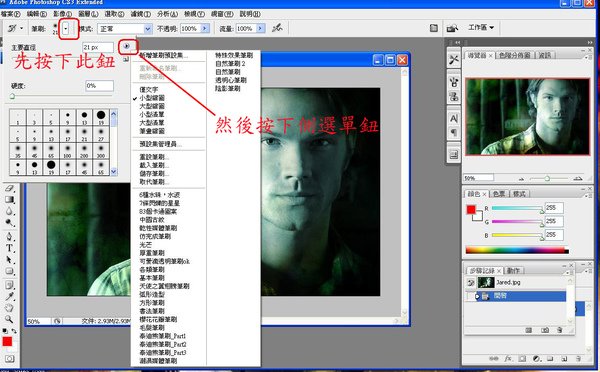Choose 重設筆刷 menu entry
This screenshot has height=372, width=600.
[x=154, y=157]
